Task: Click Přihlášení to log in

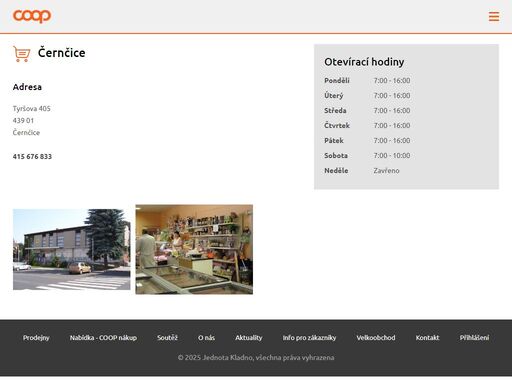Action: (x=474, y=338)
